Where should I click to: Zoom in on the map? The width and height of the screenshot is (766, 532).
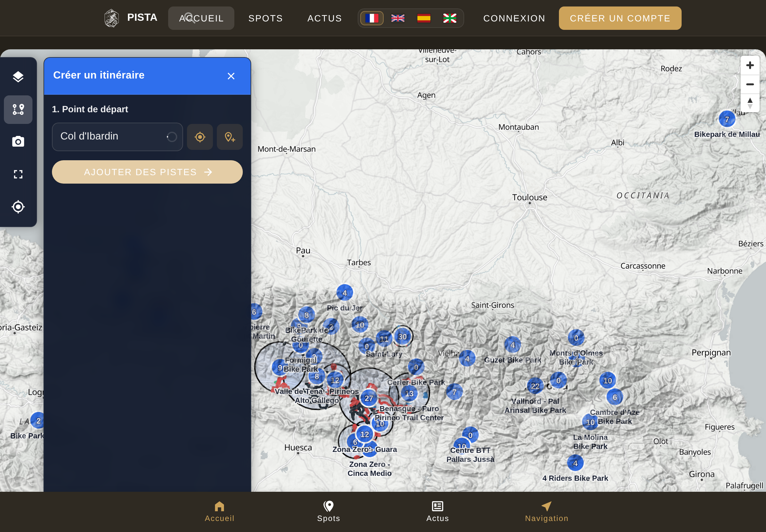[x=750, y=65]
